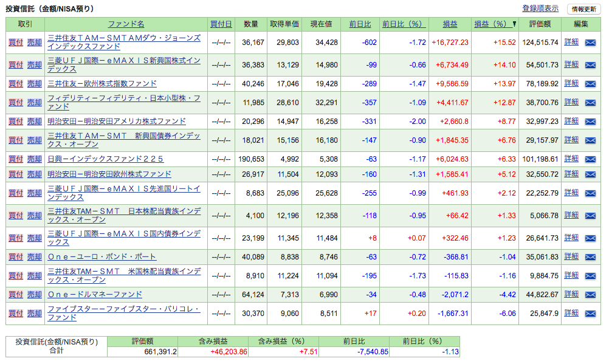Click mail icon for eMAXIS国内債券インデックス row

point(590,238)
